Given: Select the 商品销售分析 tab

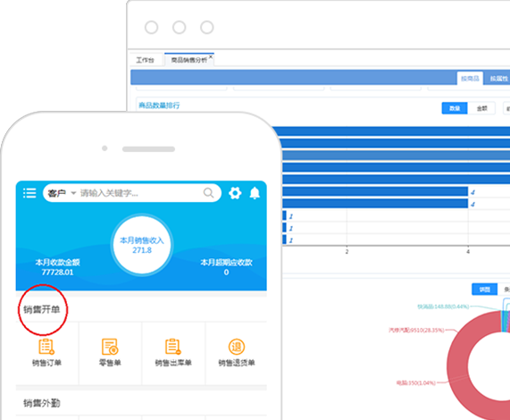Looking at the screenshot, I should (x=189, y=60).
